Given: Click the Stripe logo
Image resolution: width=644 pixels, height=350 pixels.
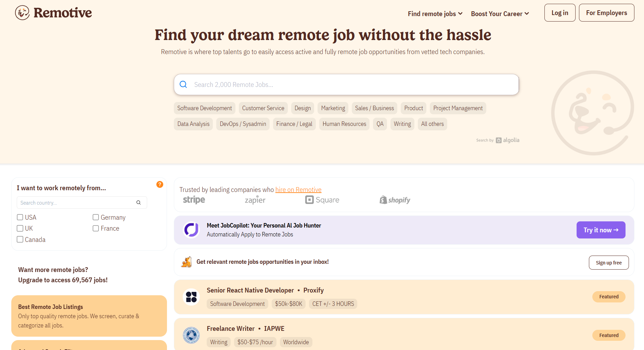Looking at the screenshot, I should 194,200.
